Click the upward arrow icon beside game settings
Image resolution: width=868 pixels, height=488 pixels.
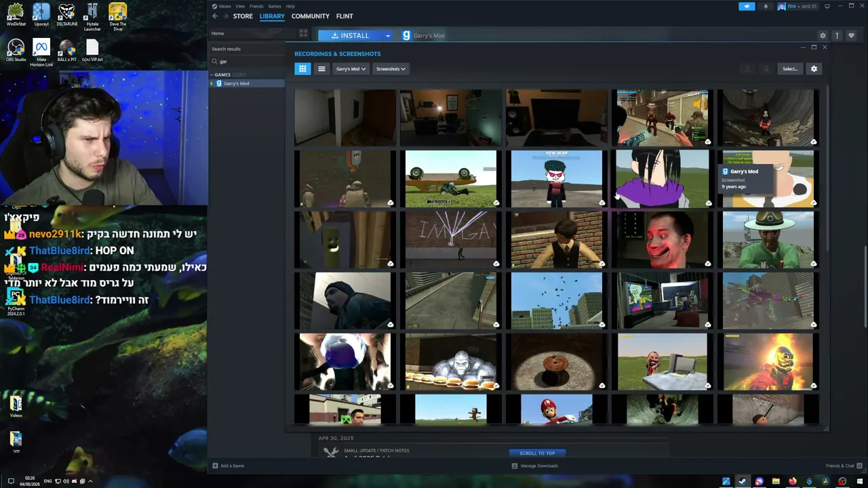tap(837, 35)
